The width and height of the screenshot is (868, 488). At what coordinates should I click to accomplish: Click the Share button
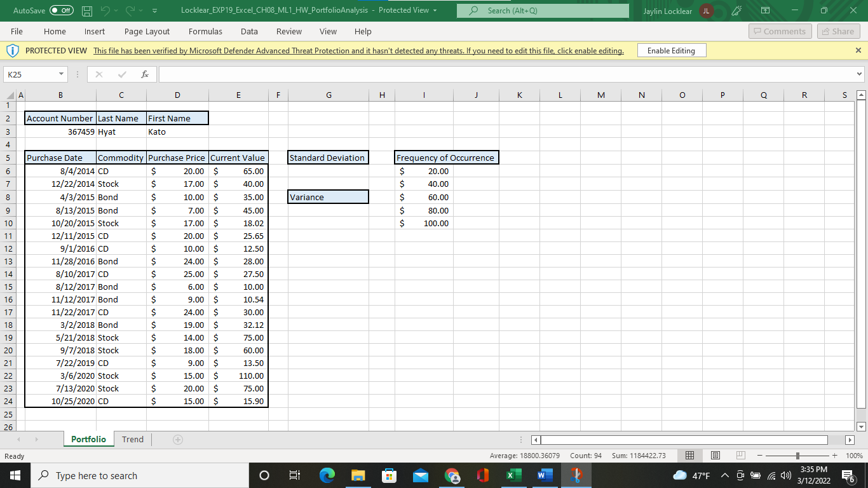pos(837,31)
